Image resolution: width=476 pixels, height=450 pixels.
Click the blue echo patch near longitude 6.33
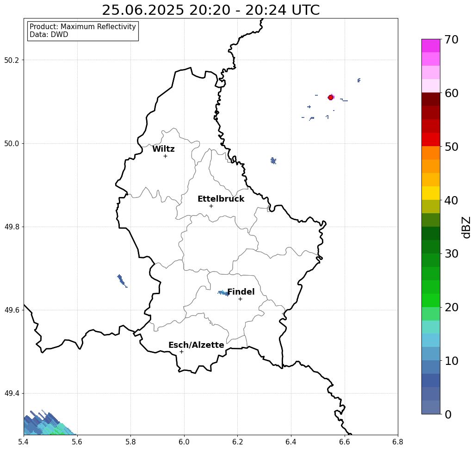pyautogui.click(x=273, y=160)
